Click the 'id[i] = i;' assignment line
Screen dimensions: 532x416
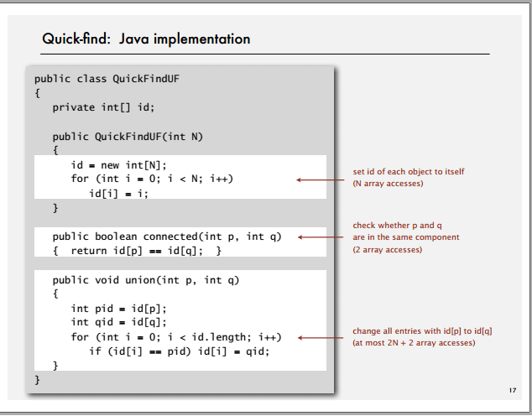tap(119, 193)
